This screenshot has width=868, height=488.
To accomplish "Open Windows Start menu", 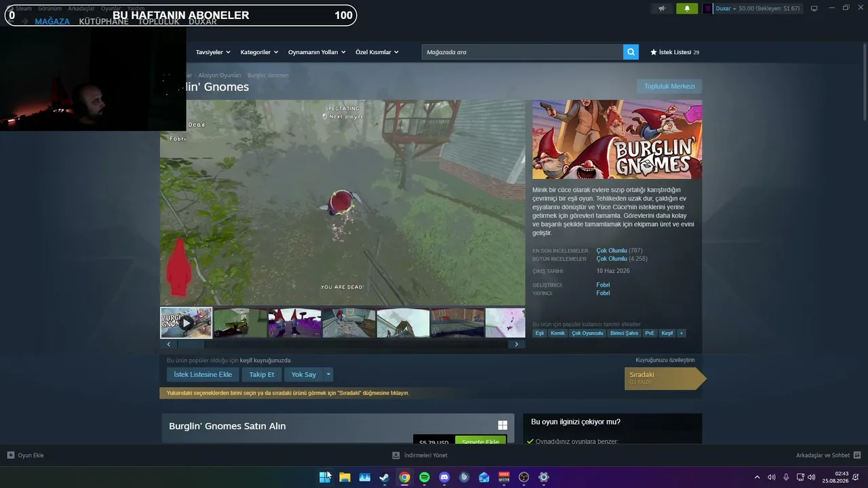I will 325,477.
